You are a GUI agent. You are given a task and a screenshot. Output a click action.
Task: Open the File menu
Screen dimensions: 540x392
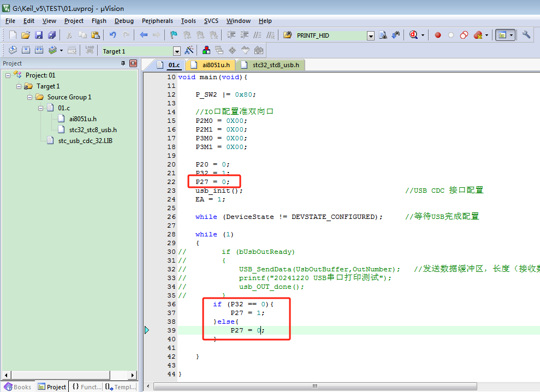point(10,21)
